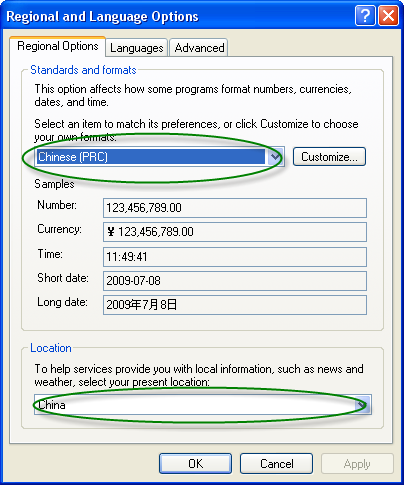Click the Long date sample field

tap(235, 305)
